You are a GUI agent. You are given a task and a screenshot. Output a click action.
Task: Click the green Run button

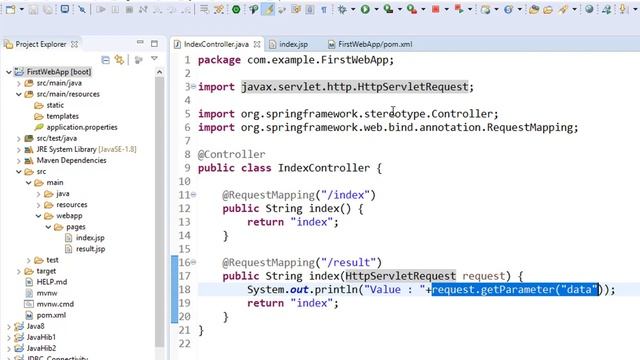point(365,9)
